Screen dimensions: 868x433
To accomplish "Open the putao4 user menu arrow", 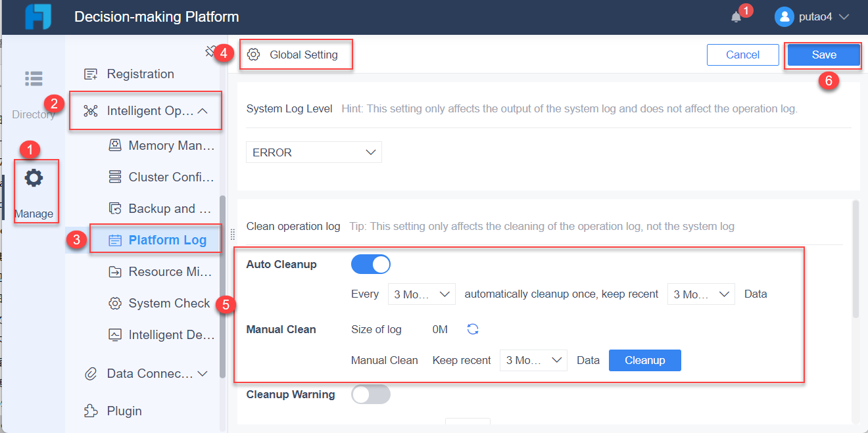I will click(844, 17).
